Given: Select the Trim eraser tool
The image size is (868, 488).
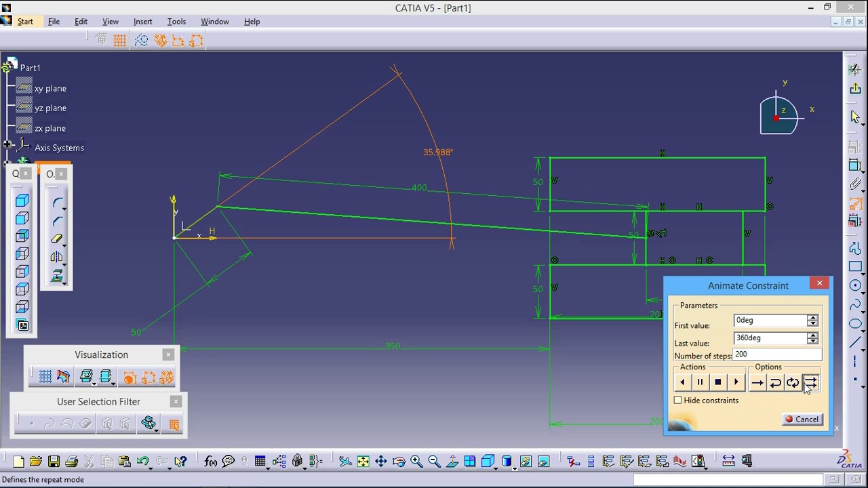Looking at the screenshot, I should coord(56,239).
